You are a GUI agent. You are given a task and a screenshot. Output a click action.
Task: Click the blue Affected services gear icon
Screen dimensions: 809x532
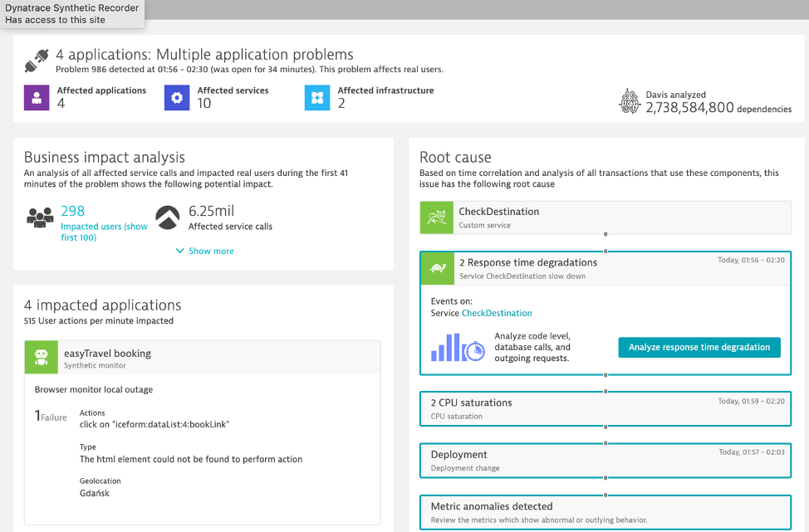[x=177, y=97]
